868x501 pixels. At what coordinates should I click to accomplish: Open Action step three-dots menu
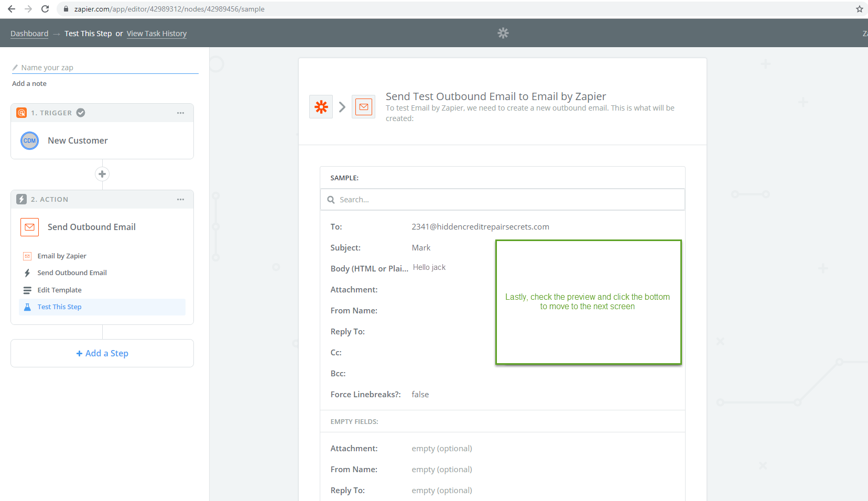pyautogui.click(x=180, y=199)
